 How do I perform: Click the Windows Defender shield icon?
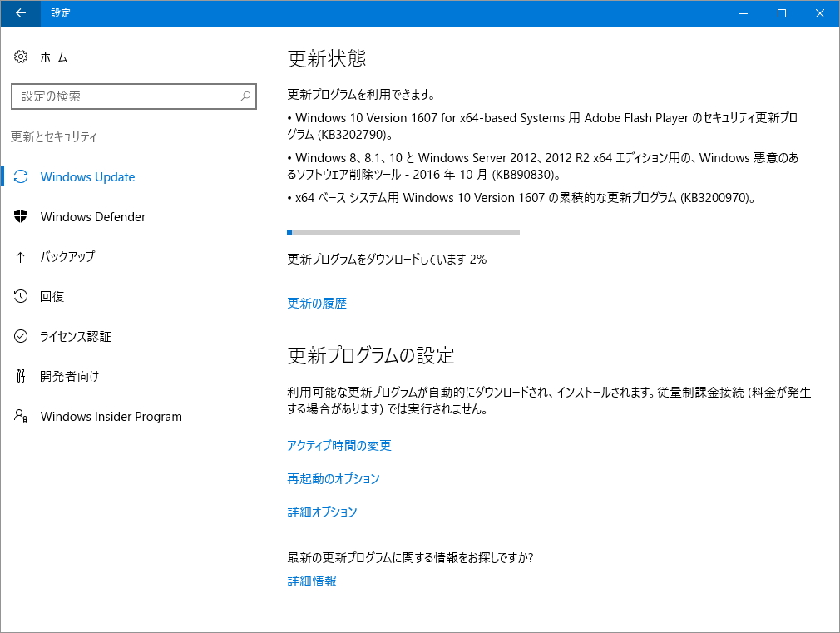(x=21, y=216)
